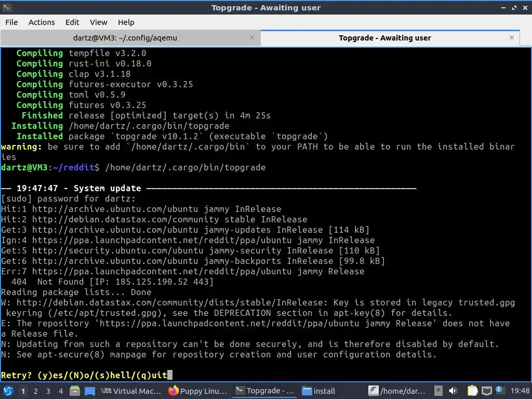The image size is (532, 399).
Task: Open the Help menu
Action: coord(126,22)
